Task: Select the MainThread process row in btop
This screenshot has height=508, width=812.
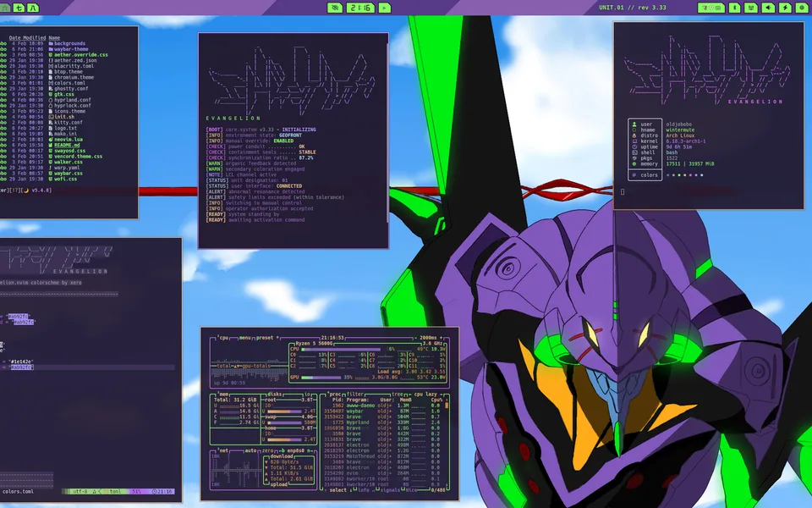Action: [x=383, y=456]
